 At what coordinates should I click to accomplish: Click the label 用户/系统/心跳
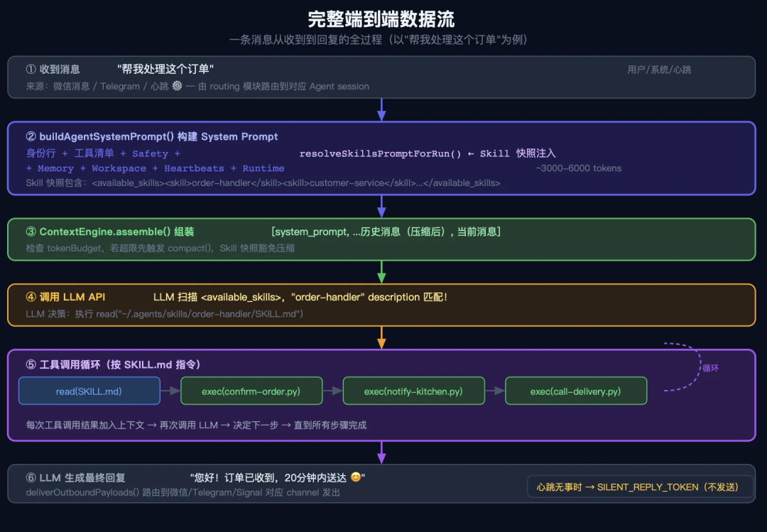click(659, 70)
